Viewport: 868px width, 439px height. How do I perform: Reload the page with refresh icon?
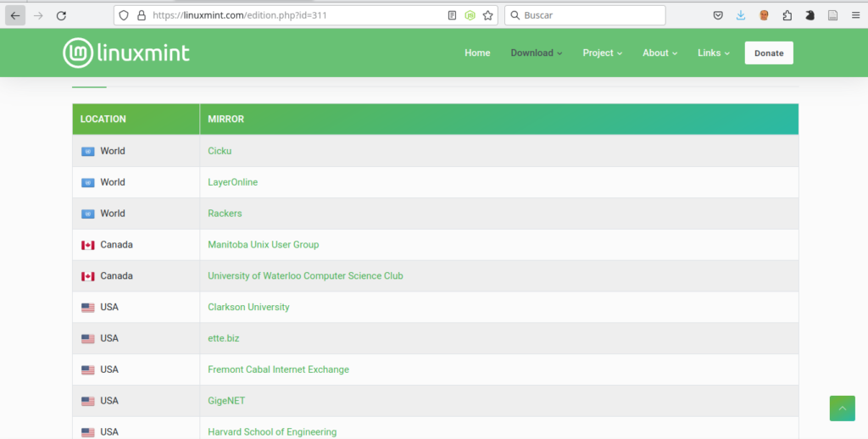pyautogui.click(x=61, y=15)
